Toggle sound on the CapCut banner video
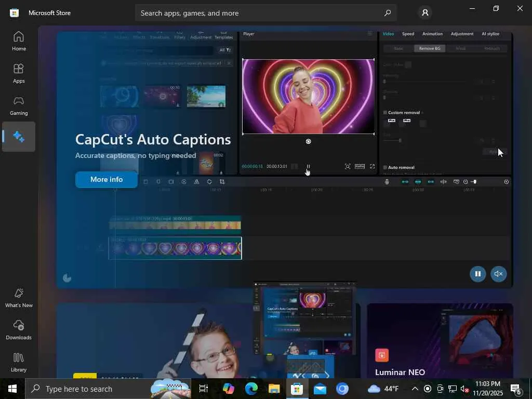Screen dimensions: 532x399 point(498,274)
